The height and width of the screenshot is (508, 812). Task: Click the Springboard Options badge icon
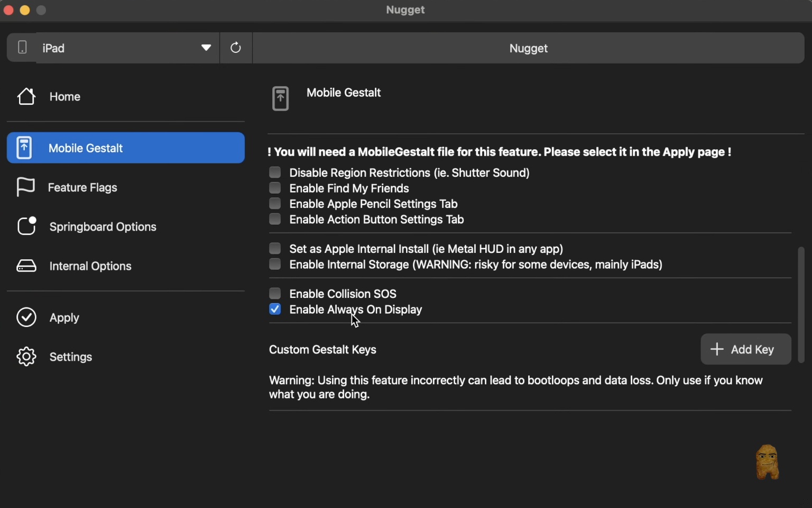tap(26, 226)
